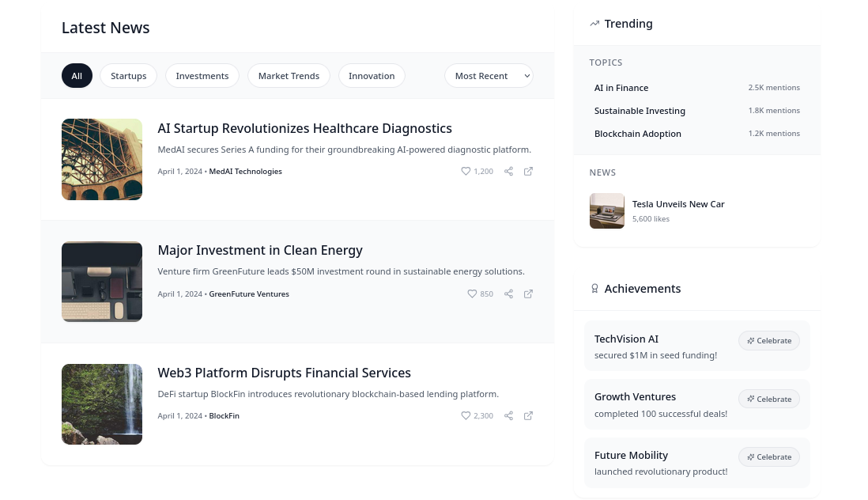868x500 pixels.
Task: Celebrate TechVision AI achievement
Action: [769, 340]
